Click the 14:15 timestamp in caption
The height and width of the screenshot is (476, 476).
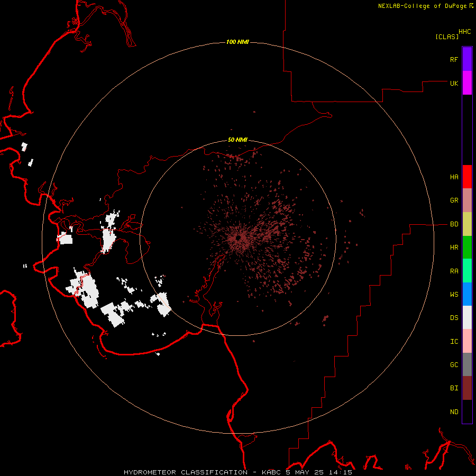pyautogui.click(x=341, y=472)
